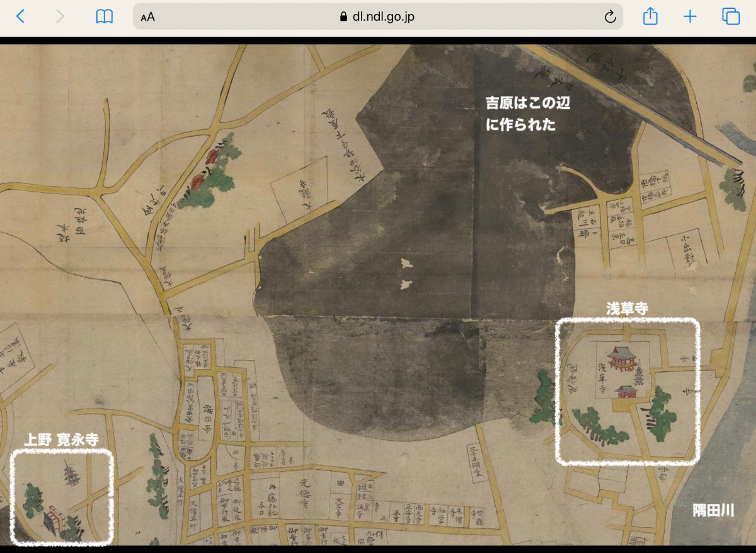Tap the white 浅草寺 annotation label
Viewport: 756px width, 553px height.
[627, 308]
